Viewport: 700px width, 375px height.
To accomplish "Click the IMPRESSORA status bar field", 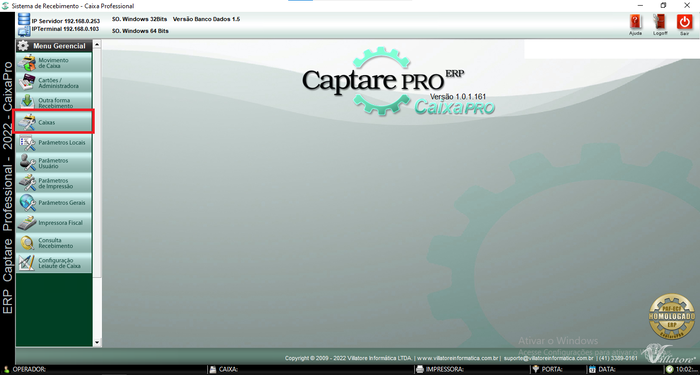I will pyautogui.click(x=471, y=370).
